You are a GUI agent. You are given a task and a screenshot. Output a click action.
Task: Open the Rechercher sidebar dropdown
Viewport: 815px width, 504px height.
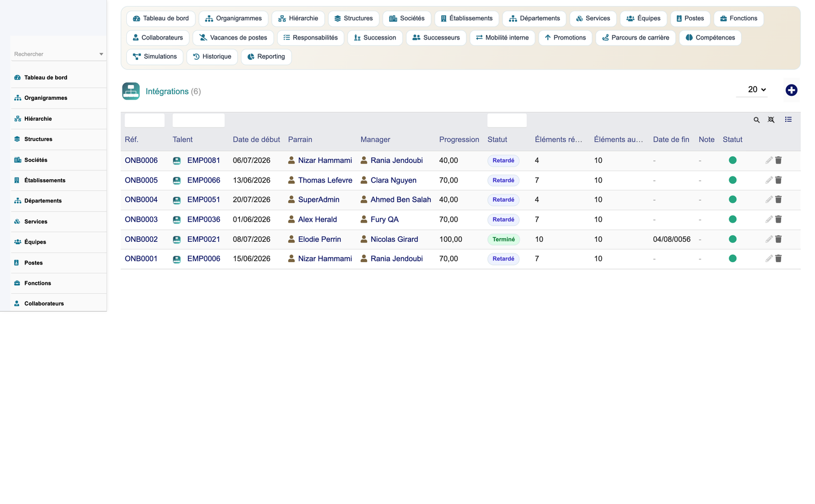point(58,54)
